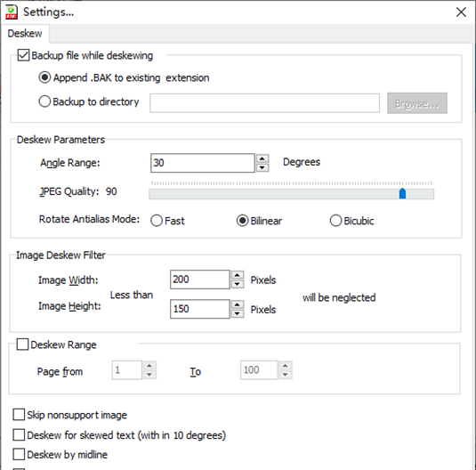Tick the Deskew by midline checkbox
Screen dimensions: 476x470
[x=19, y=455]
